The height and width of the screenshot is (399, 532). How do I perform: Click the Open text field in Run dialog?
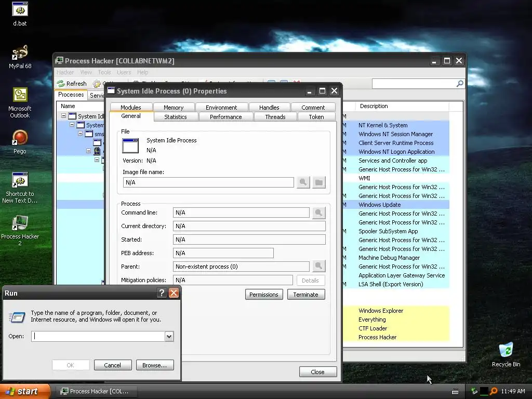(x=98, y=336)
